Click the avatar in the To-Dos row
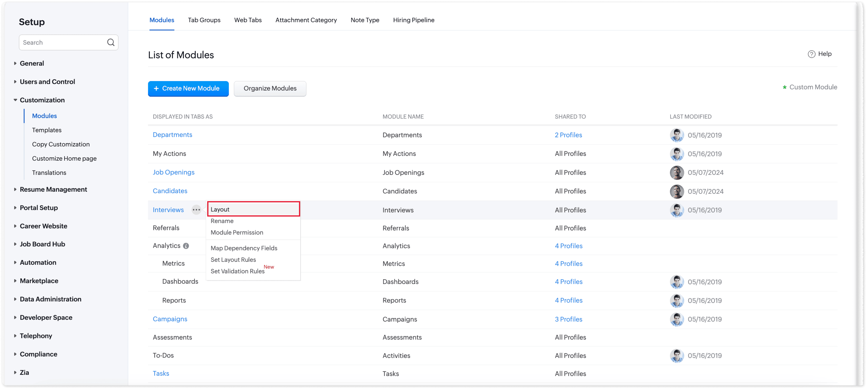Image resolution: width=868 pixels, height=389 pixels. [677, 356]
